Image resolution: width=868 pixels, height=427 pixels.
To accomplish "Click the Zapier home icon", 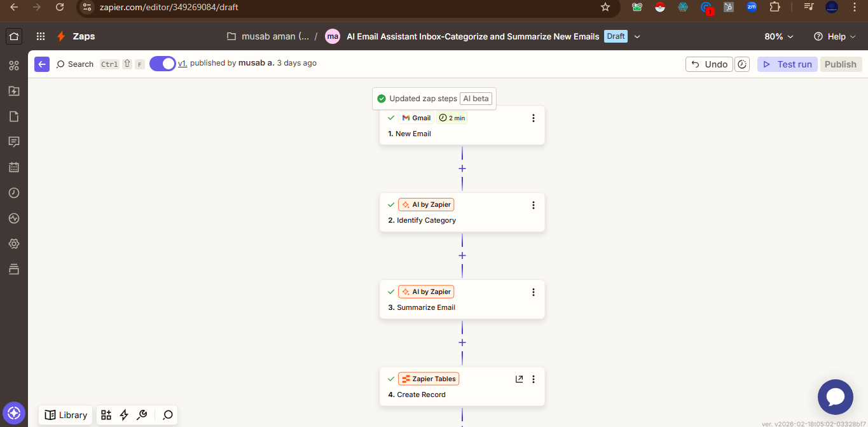I will click(14, 36).
